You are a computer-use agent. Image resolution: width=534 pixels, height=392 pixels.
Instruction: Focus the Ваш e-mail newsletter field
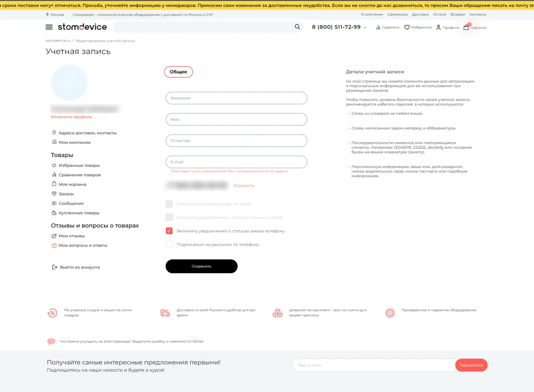tap(374, 365)
